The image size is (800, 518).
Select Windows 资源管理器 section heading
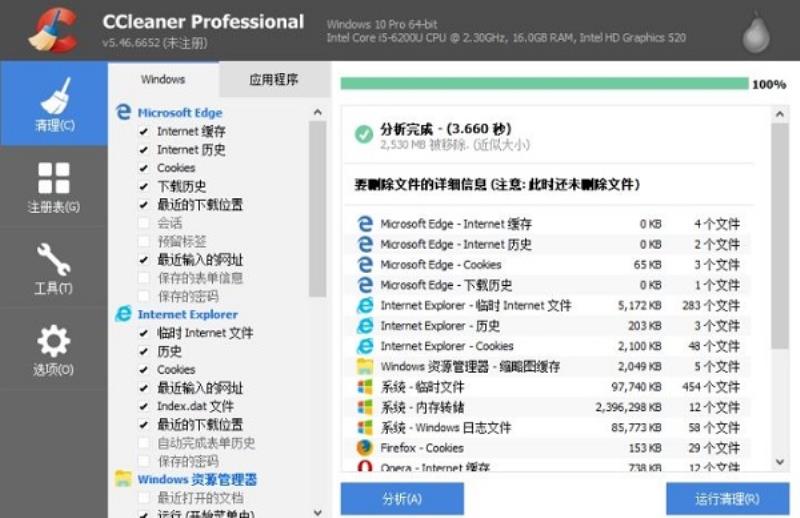point(197,479)
